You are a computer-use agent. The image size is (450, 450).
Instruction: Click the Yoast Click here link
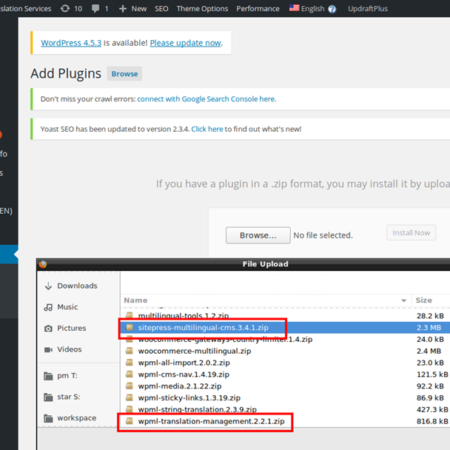point(207,129)
